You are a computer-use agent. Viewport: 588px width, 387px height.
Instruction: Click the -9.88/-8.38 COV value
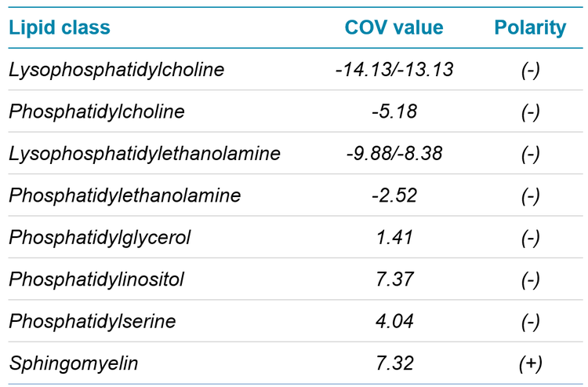click(394, 154)
